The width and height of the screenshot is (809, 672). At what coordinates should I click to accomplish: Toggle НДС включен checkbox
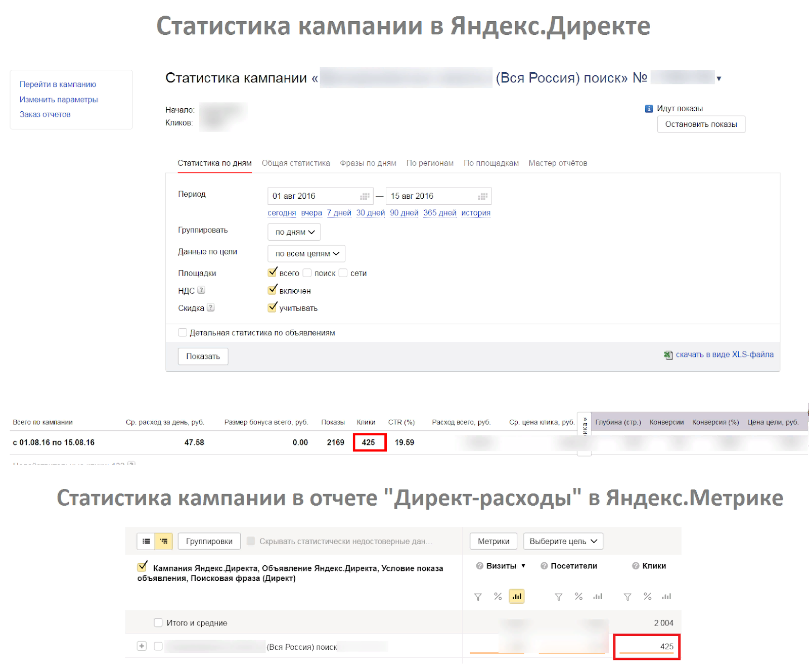point(273,290)
